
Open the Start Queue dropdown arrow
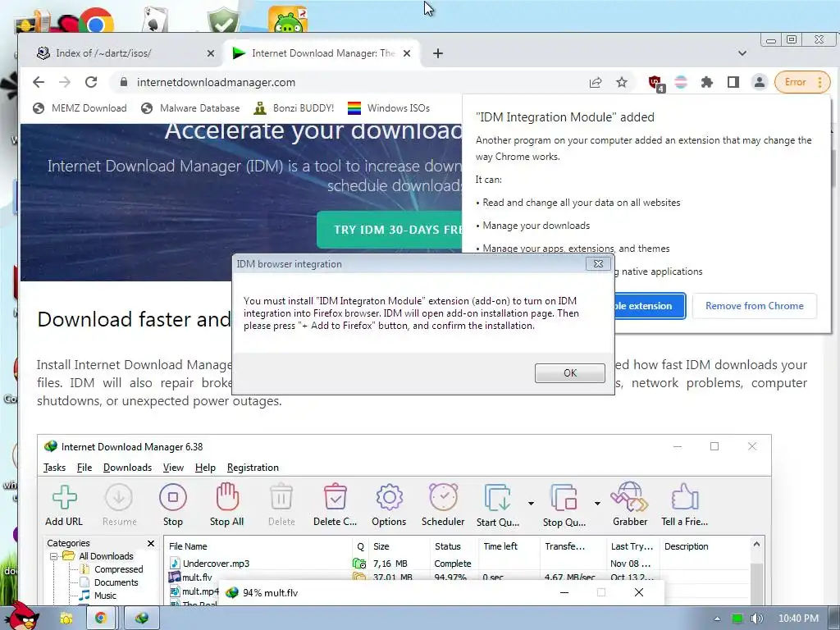click(x=531, y=503)
